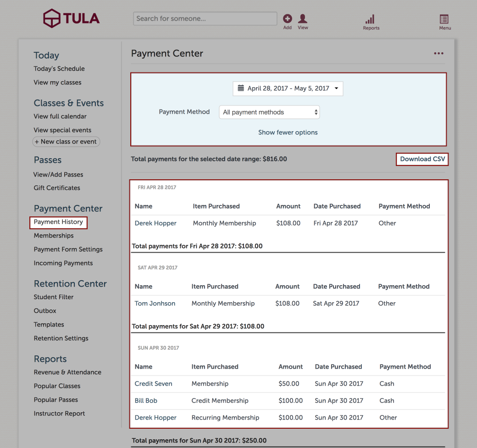Open the date range dropdown
Viewport: 477px width, 448px height.
point(288,88)
